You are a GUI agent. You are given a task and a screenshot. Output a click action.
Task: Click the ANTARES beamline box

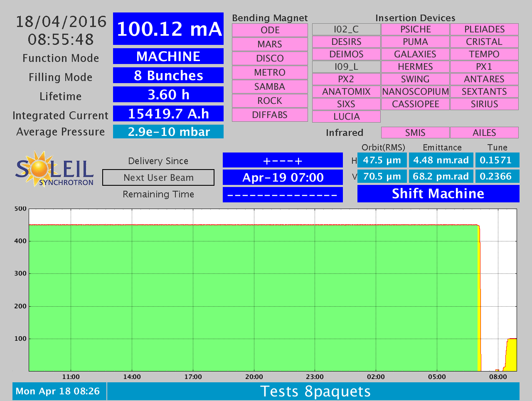tap(484, 79)
